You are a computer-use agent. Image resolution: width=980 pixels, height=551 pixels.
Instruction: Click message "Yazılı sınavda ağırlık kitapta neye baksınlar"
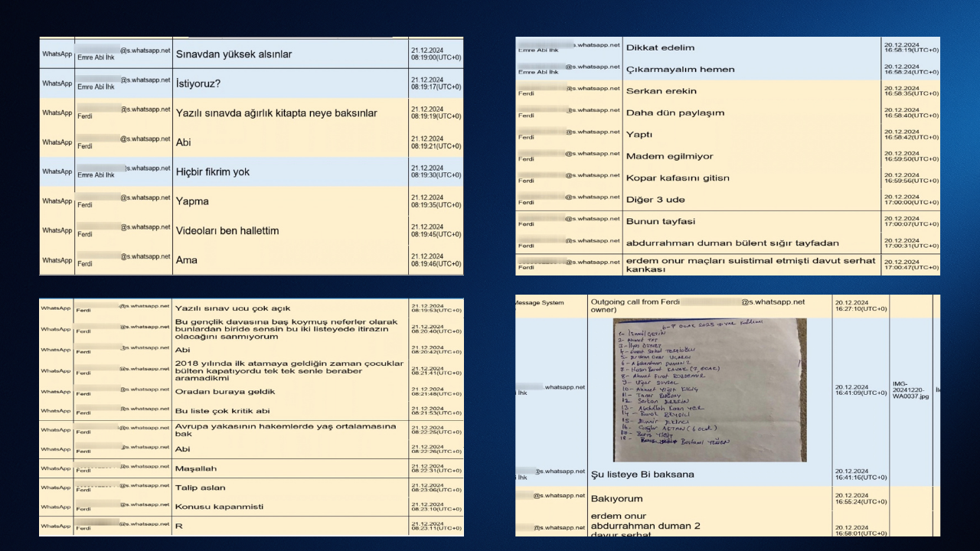[276, 113]
